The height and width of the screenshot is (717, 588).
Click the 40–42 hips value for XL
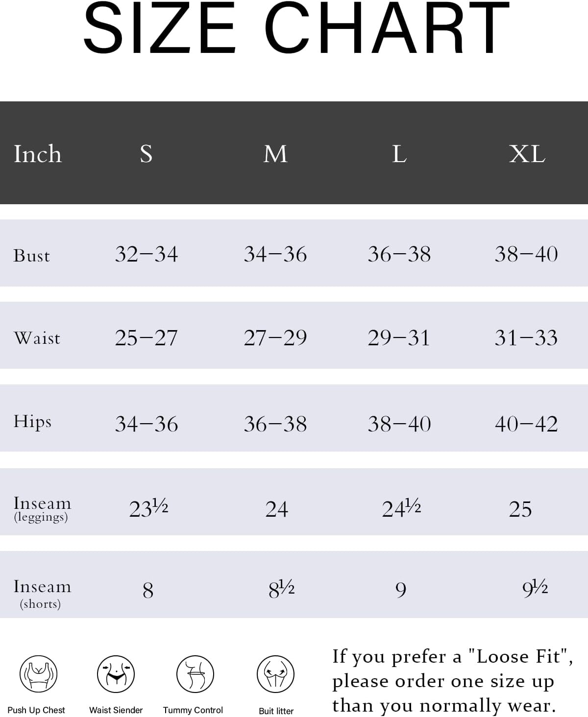[526, 424]
